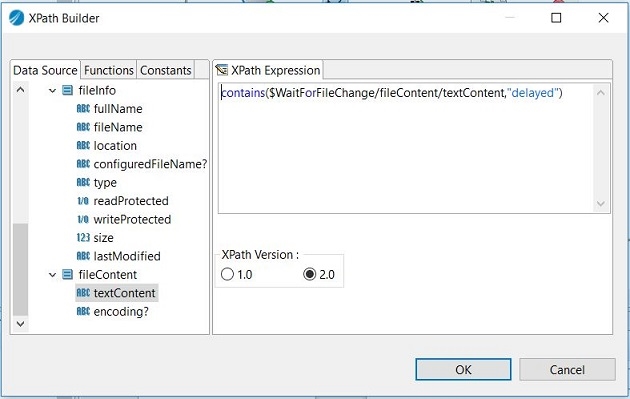Click the ABC icon next to lastModified
630x399 pixels.
click(x=83, y=256)
